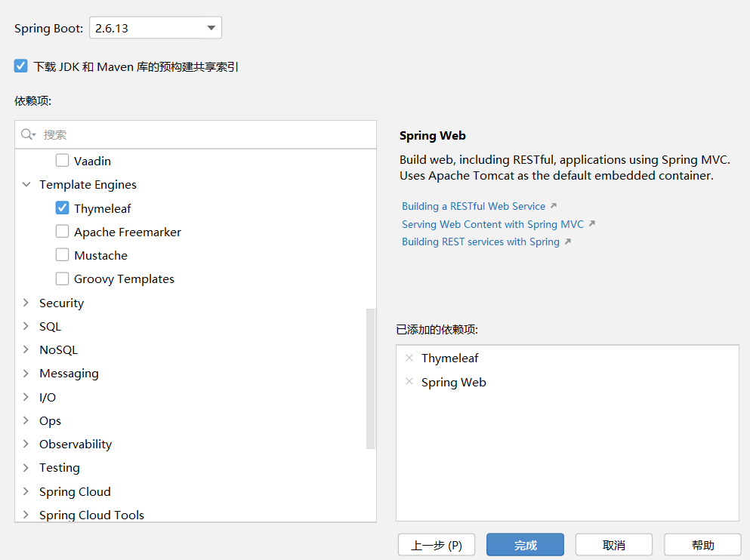This screenshot has width=750, height=560.
Task: Remove Spring Web from added dependencies
Action: click(409, 381)
